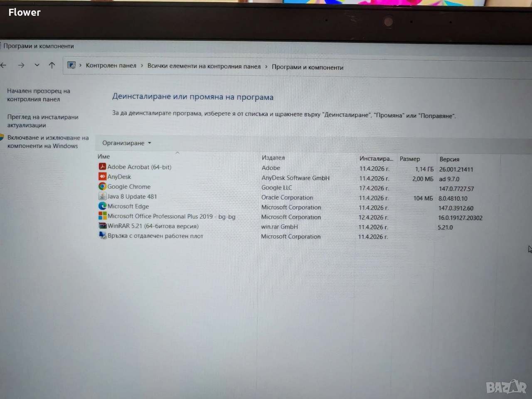
Task: Sort by the Инсталира... date column header
Action: click(376, 159)
